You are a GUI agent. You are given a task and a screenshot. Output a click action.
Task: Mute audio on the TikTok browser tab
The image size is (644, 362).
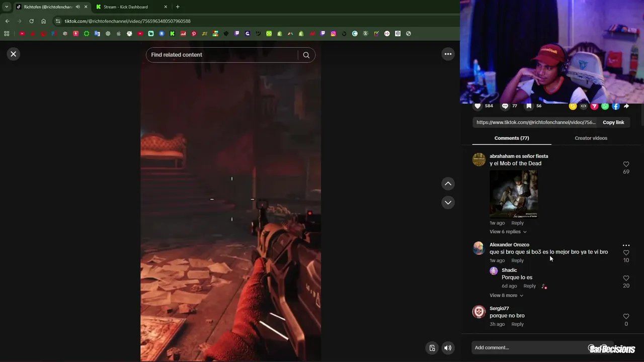[x=77, y=7]
